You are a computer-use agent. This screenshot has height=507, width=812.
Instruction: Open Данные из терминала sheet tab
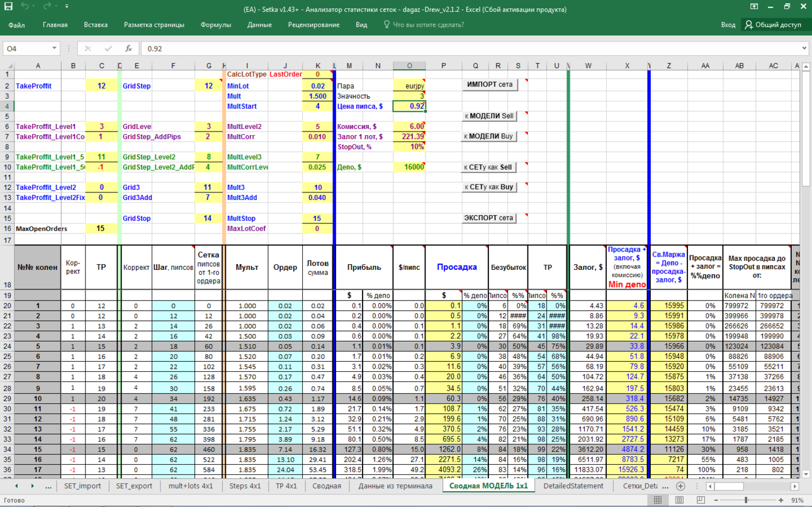pyautogui.click(x=395, y=486)
